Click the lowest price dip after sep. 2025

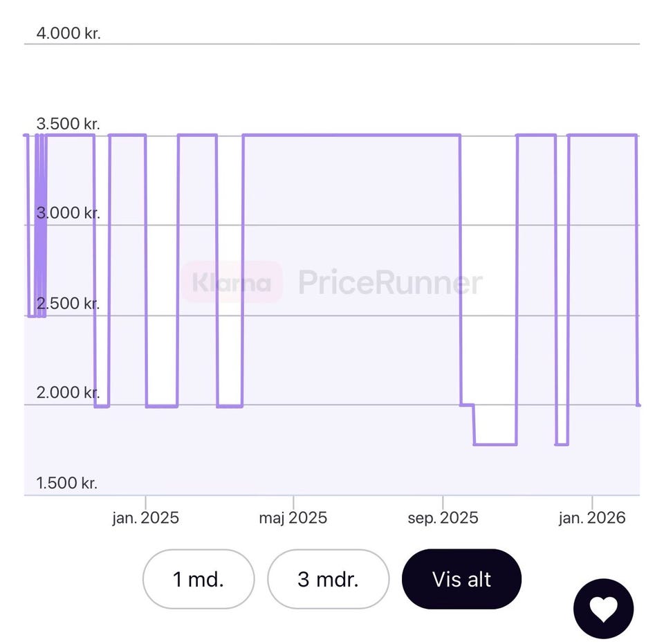click(x=495, y=443)
